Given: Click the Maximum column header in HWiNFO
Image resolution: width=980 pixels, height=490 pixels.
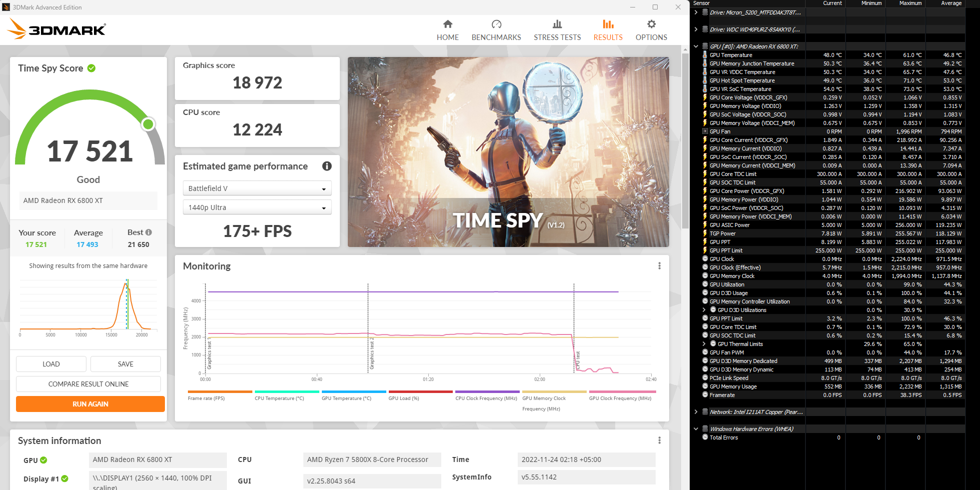Looking at the screenshot, I should [911, 3].
